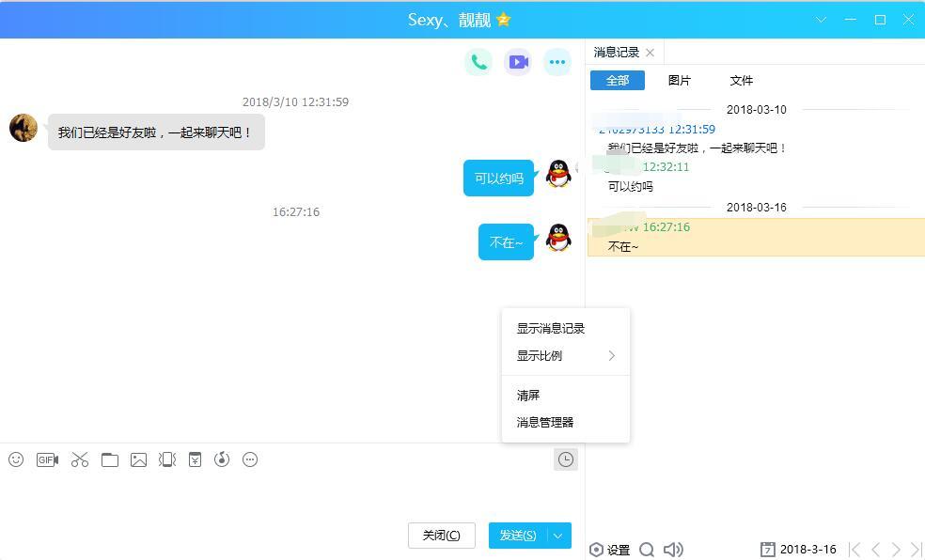Open the title bar dropdown chevron
The height and width of the screenshot is (560, 925).
[821, 20]
